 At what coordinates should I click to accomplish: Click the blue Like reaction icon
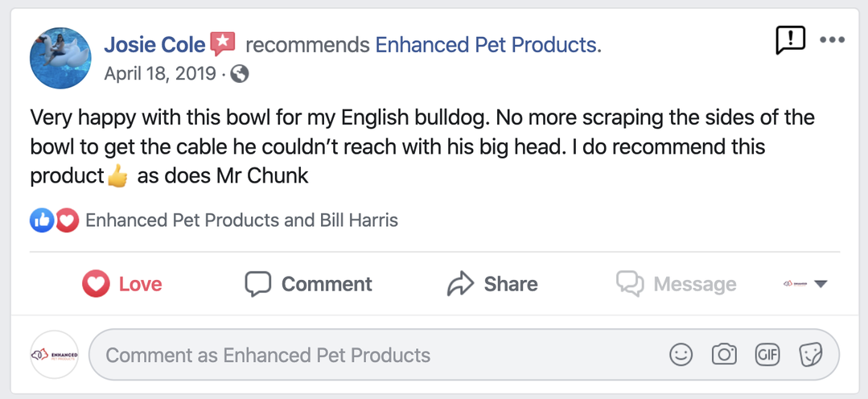point(42,220)
